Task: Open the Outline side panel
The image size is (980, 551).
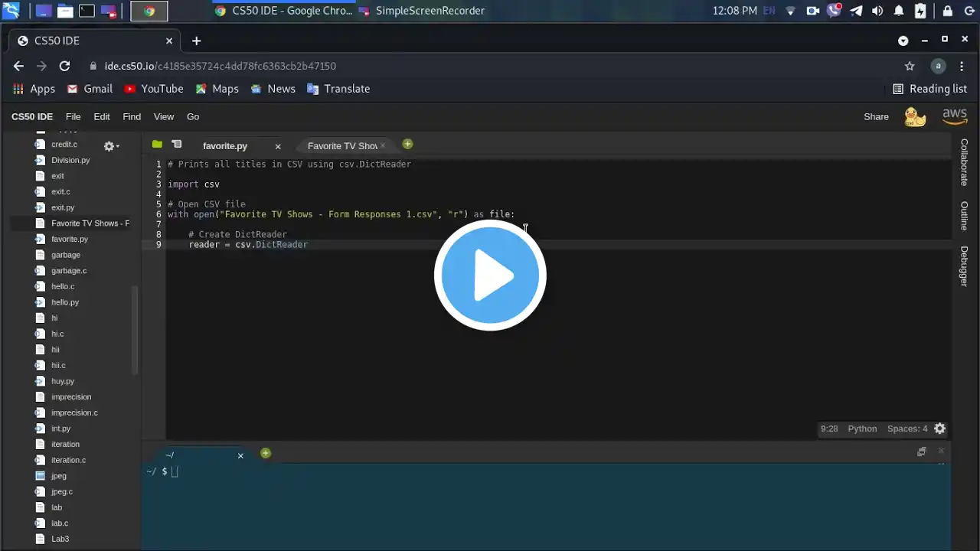Action: click(965, 216)
